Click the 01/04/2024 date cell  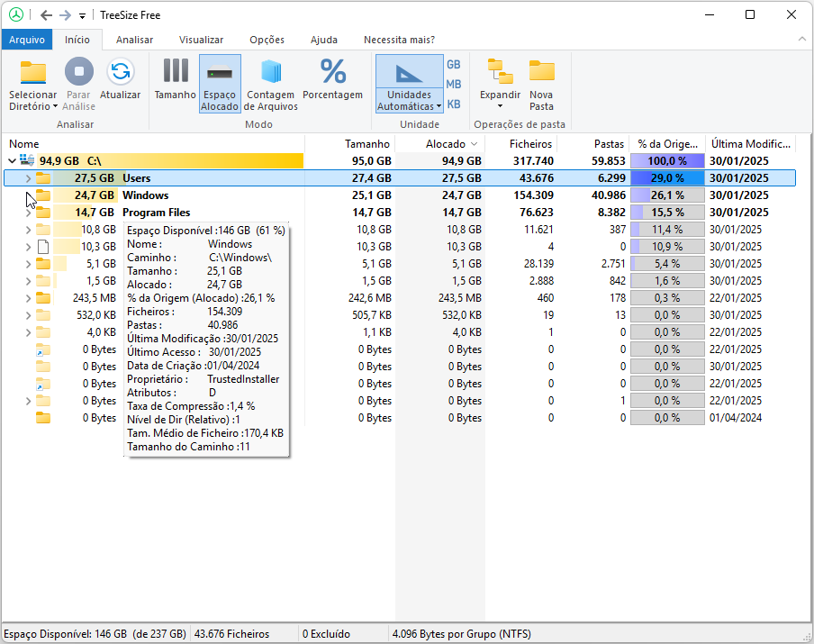coord(736,418)
